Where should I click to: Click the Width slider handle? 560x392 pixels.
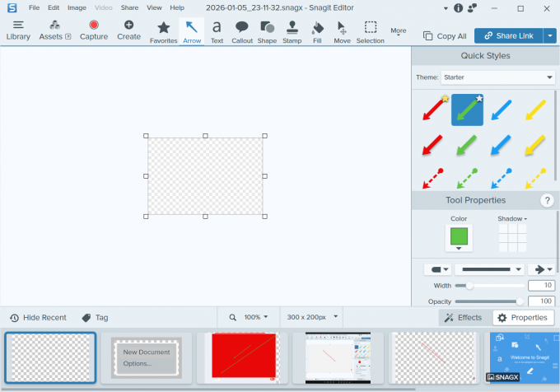point(469,286)
